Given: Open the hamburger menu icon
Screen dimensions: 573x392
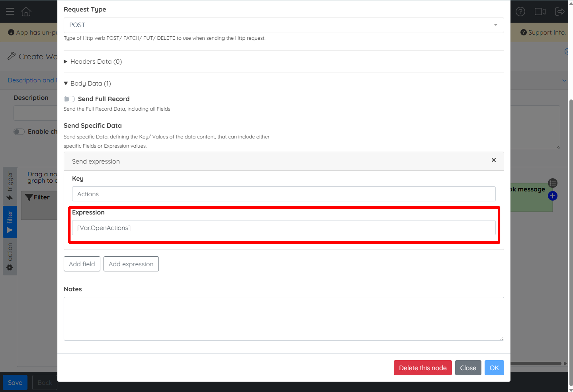Looking at the screenshot, I should [x=10, y=11].
